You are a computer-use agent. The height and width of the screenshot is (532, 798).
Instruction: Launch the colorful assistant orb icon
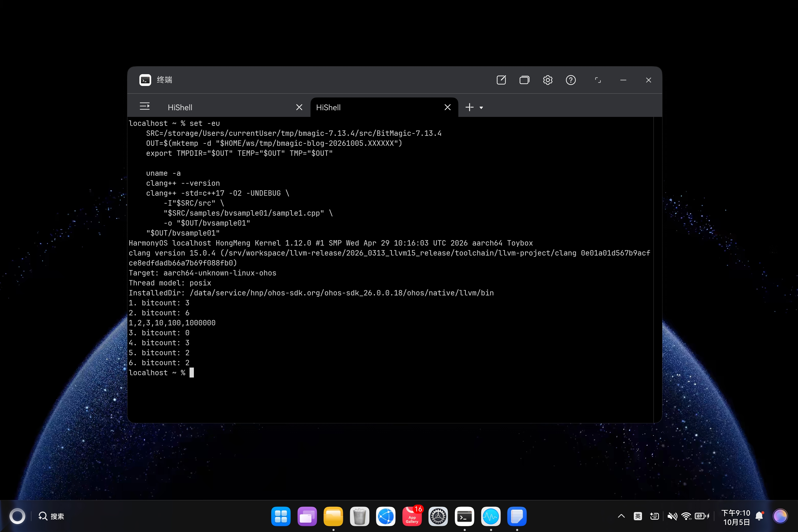pyautogui.click(x=780, y=516)
